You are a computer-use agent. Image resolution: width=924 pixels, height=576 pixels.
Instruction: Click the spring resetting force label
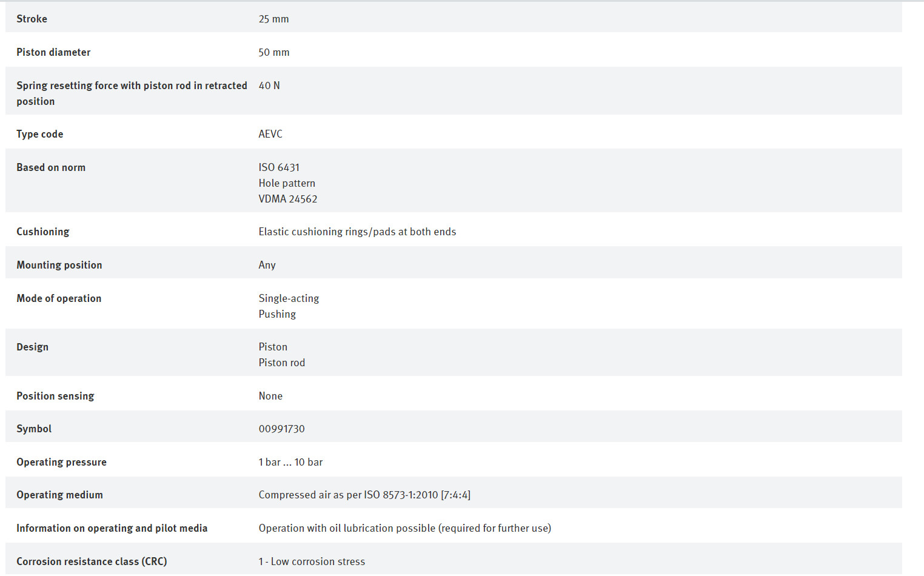click(x=132, y=93)
